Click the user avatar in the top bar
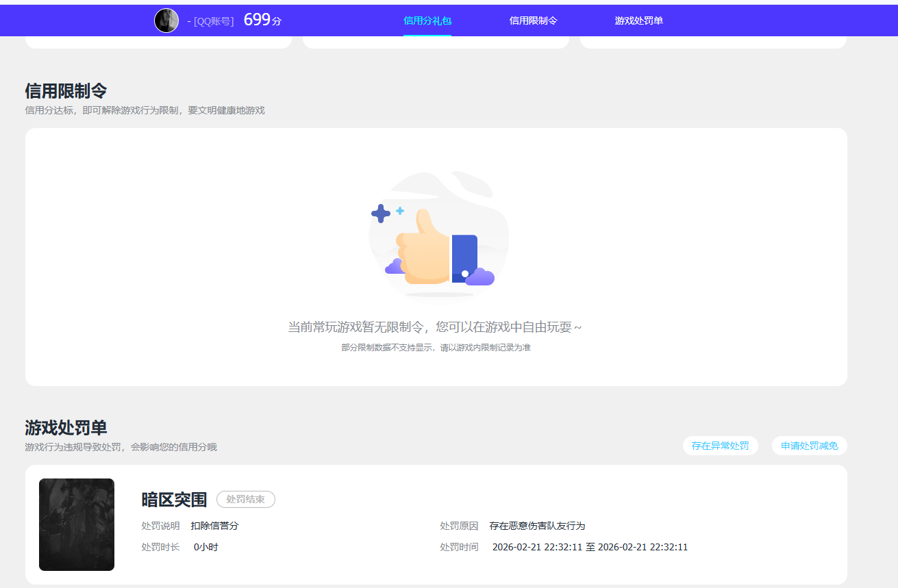Viewport: 898px width, 588px height. pos(166,21)
